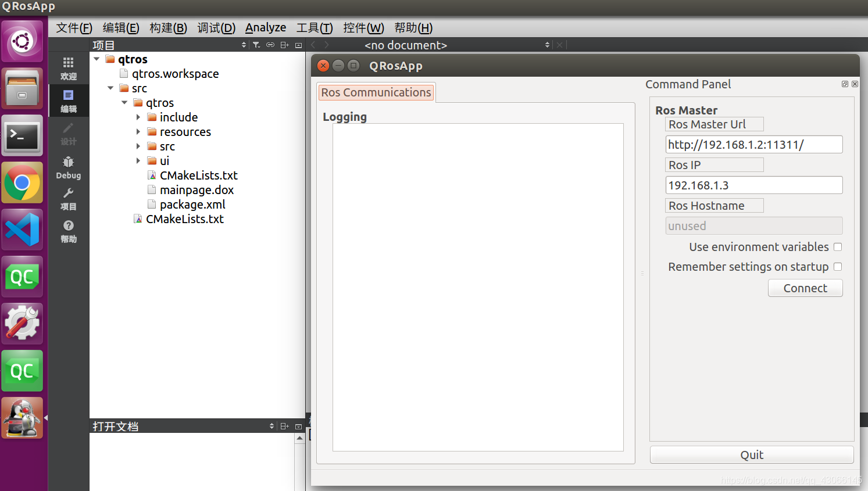The image size is (868, 491).
Task: Collapse the qtros project tree node
Action: [97, 59]
